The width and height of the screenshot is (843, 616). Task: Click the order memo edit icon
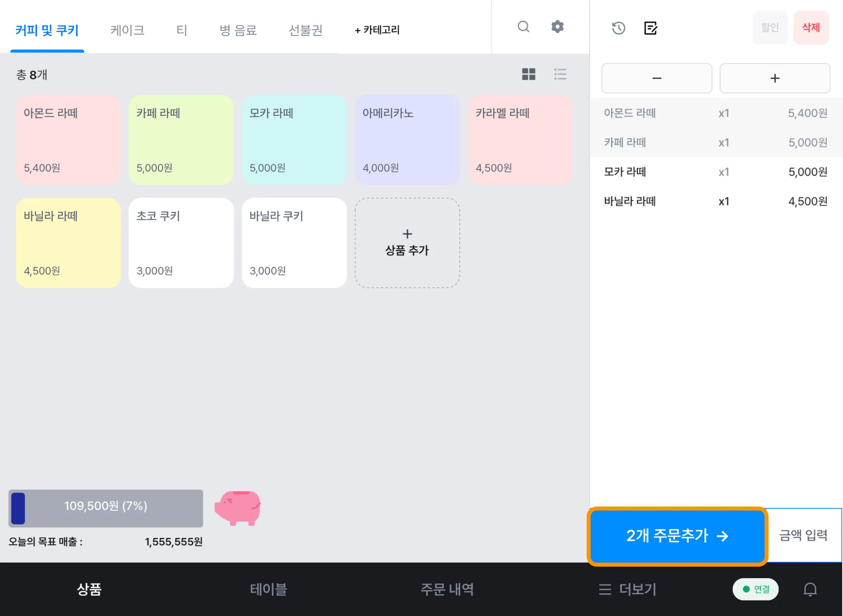pyautogui.click(x=650, y=28)
